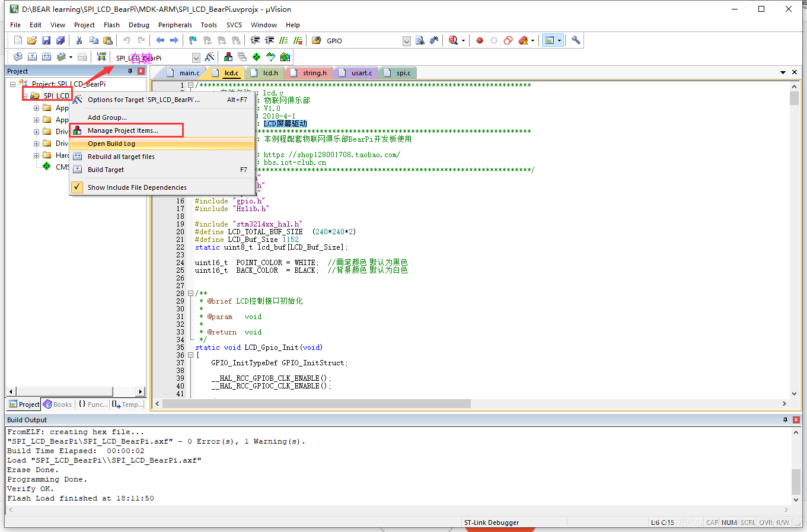The height and width of the screenshot is (532, 807).
Task: Create a new file using toolbar icon
Action: tap(18, 40)
